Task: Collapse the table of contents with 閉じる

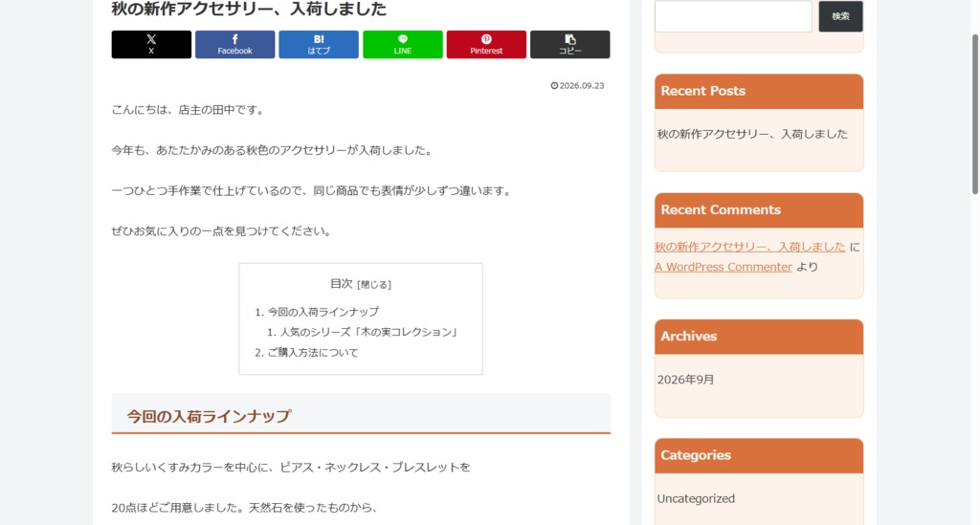Action: click(374, 285)
